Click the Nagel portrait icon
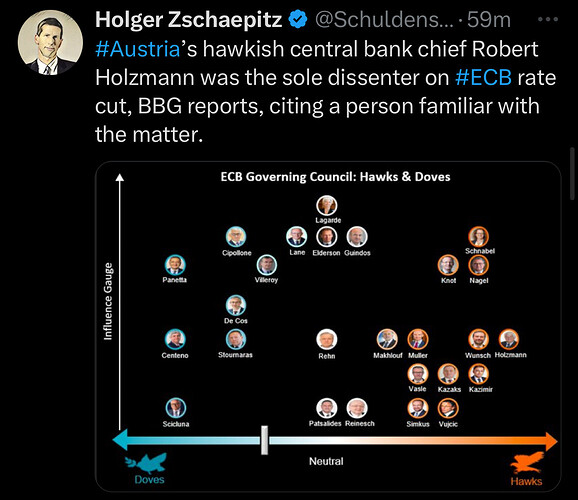578x500 pixels. [478, 265]
